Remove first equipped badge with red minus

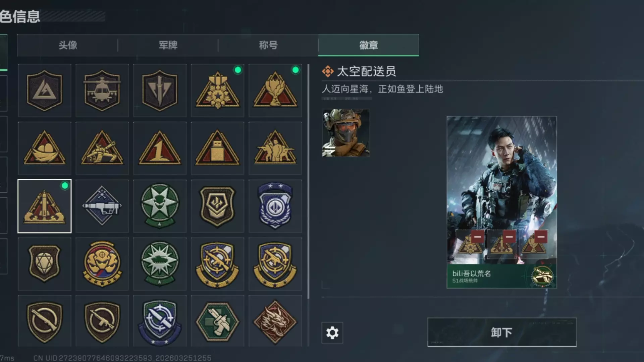click(x=478, y=237)
